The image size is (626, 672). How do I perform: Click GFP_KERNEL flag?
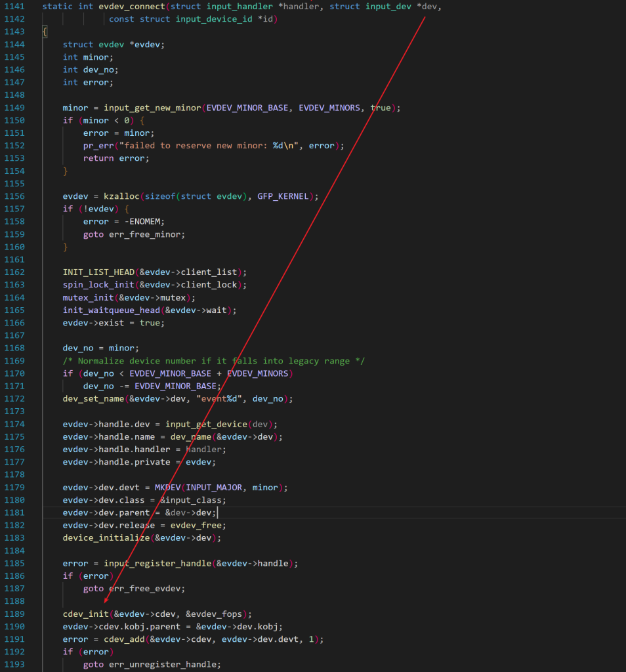(283, 196)
